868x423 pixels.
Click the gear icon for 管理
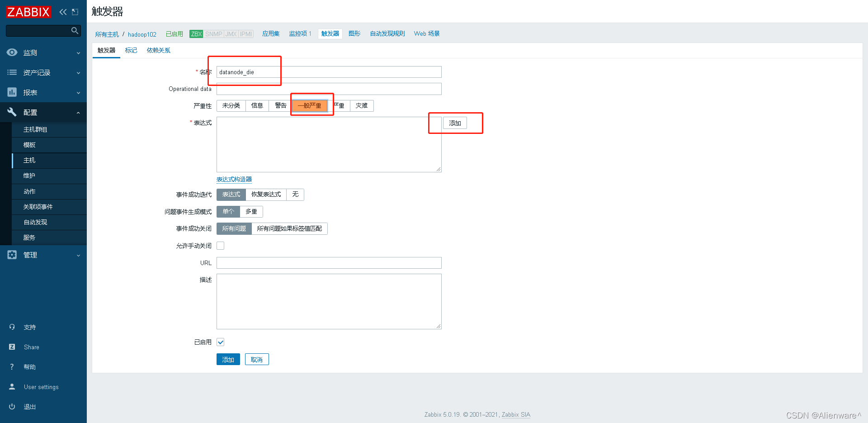click(x=12, y=255)
